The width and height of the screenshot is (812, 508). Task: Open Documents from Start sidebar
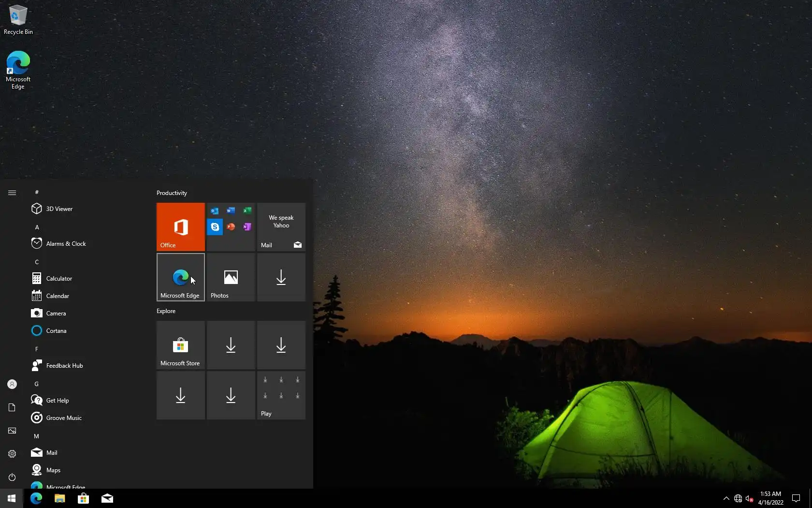12,407
